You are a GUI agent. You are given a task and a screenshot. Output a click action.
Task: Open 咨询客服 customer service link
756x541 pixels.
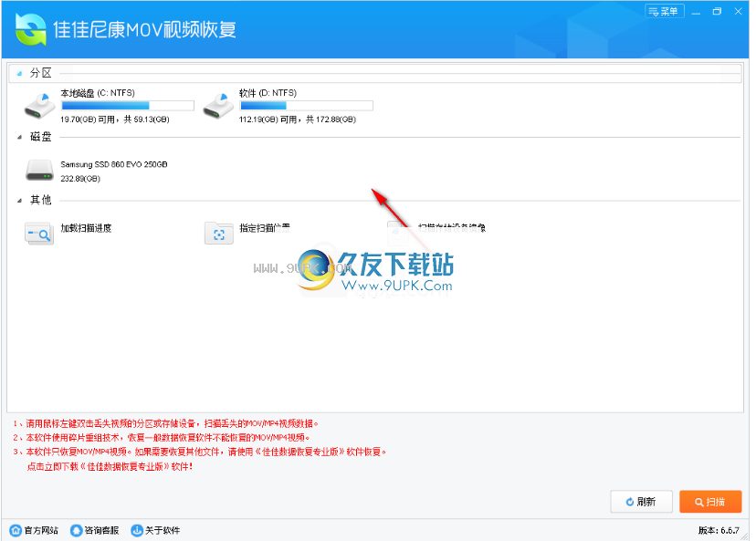click(95, 530)
